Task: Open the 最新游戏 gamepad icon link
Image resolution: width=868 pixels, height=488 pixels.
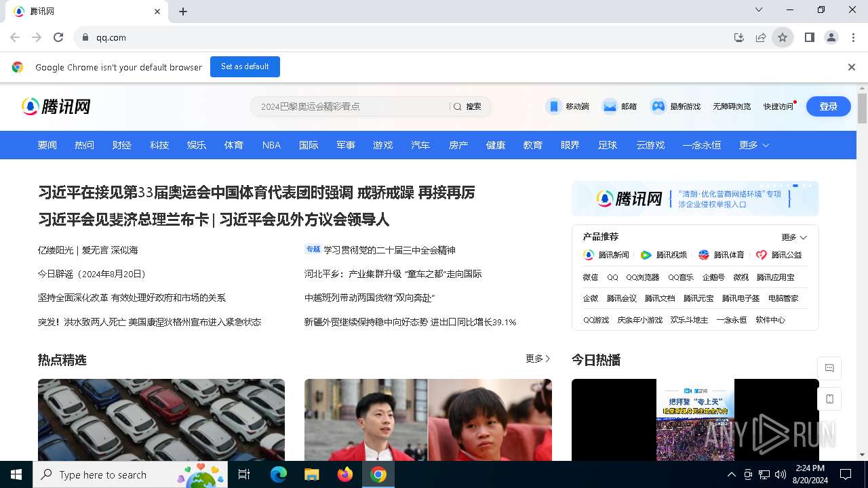Action: (658, 106)
